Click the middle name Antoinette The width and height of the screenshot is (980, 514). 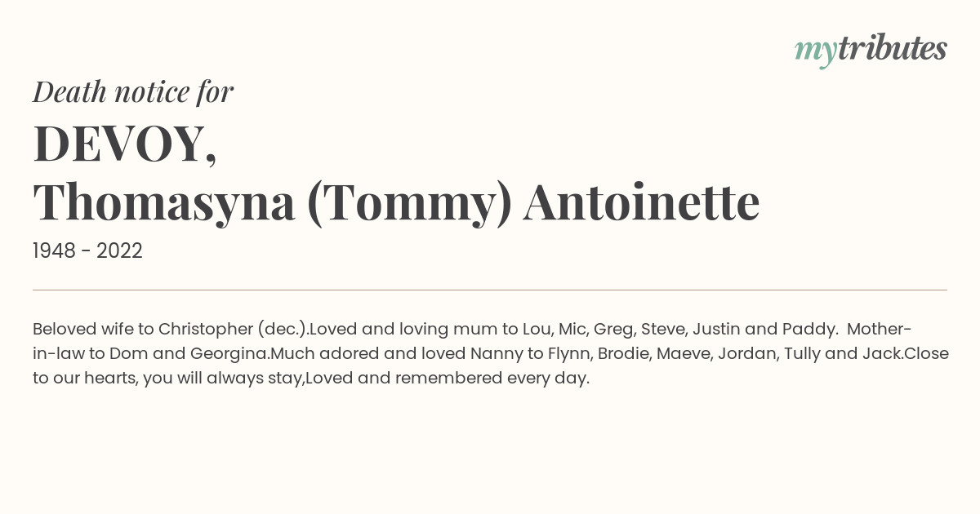click(x=642, y=202)
